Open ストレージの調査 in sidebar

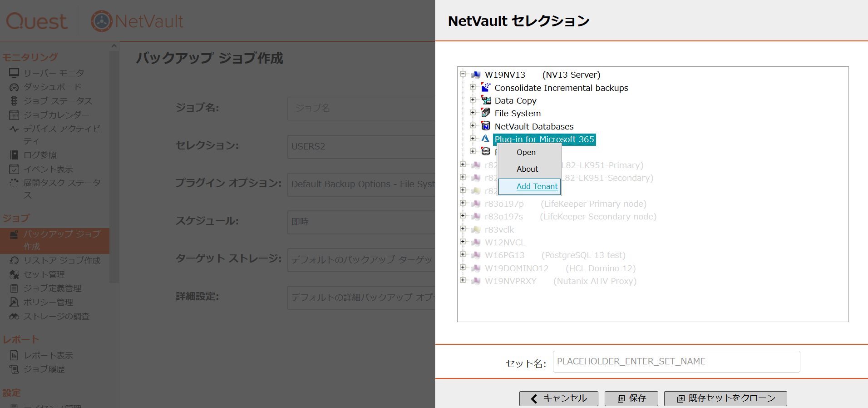[56, 316]
